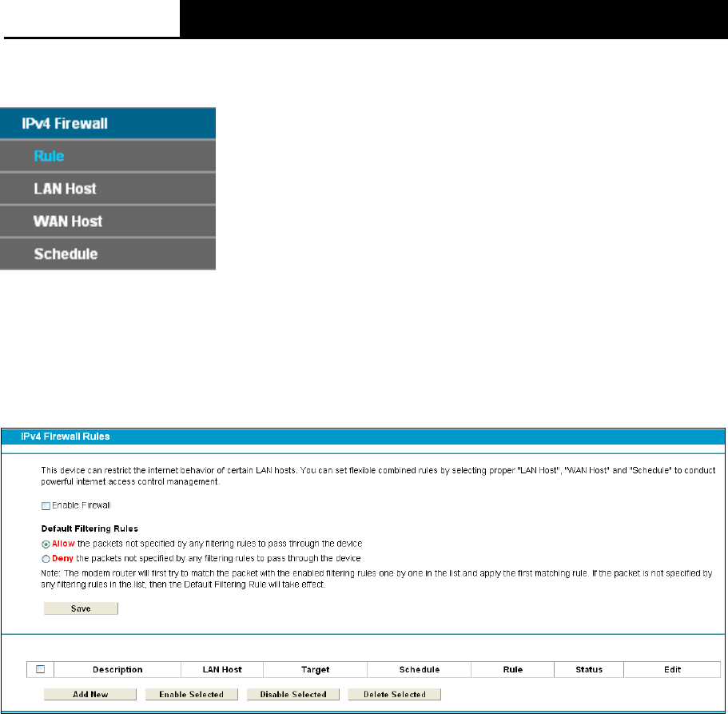Click the IPv4 Firewall Rules panel title
The image size is (728, 714).
(x=65, y=437)
